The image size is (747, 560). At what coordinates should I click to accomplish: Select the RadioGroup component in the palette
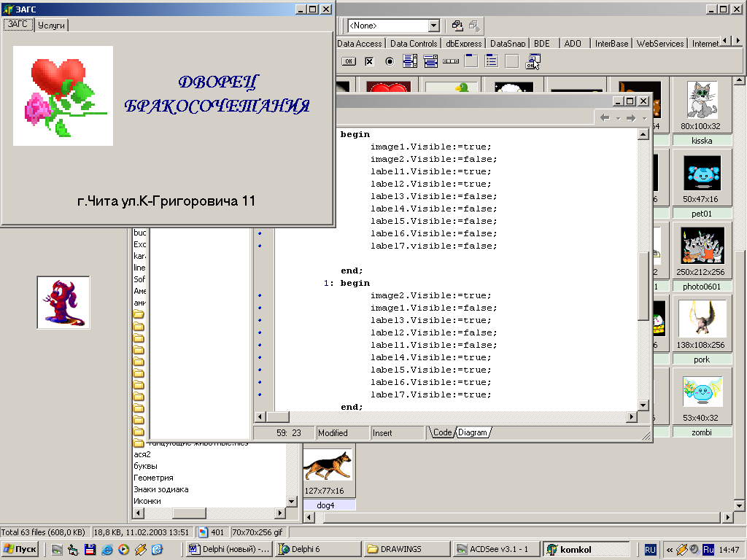point(491,61)
